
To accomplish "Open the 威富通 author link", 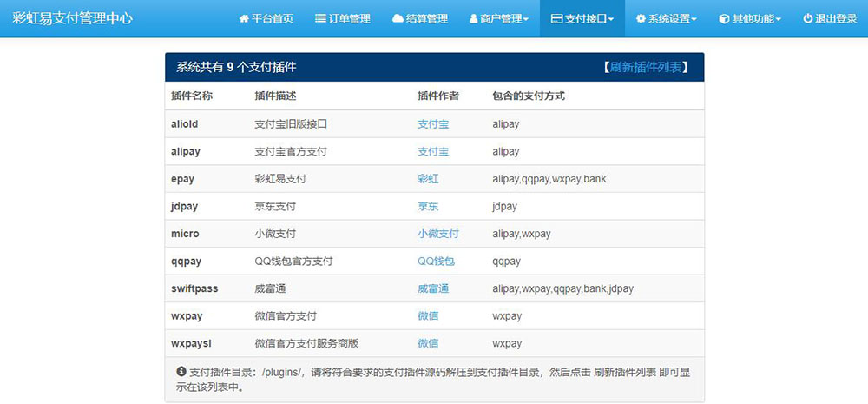I will (x=433, y=288).
